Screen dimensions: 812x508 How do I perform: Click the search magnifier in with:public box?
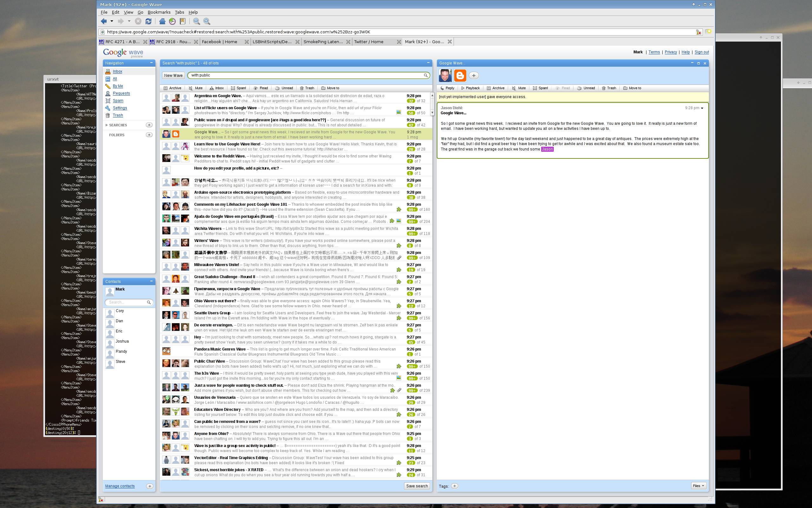click(x=425, y=75)
